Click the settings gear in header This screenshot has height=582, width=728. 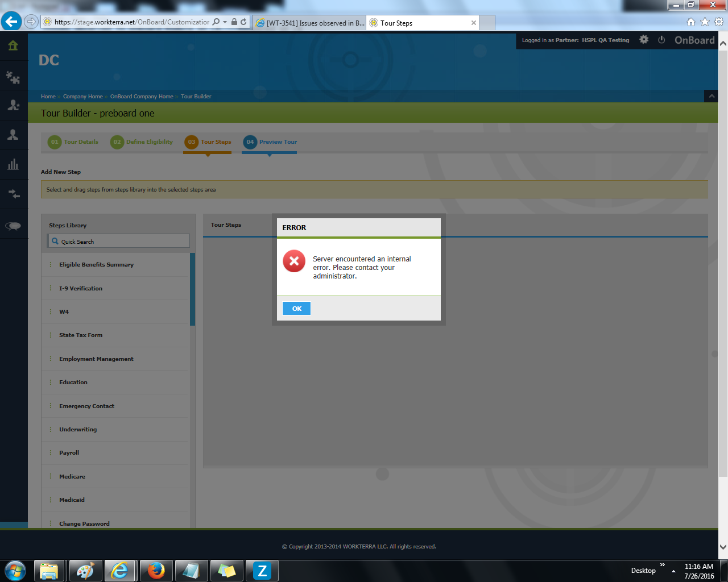coord(644,40)
